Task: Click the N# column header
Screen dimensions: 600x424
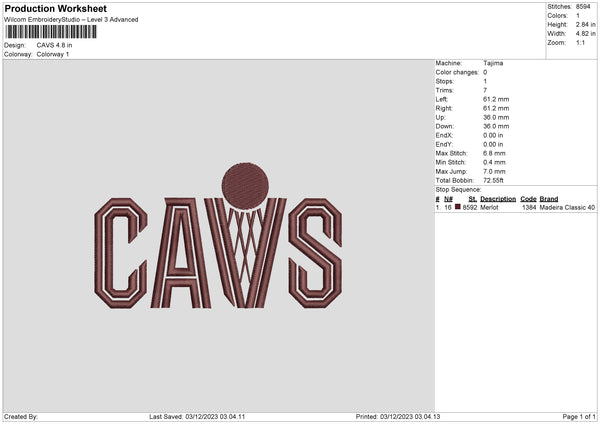Action: point(449,198)
